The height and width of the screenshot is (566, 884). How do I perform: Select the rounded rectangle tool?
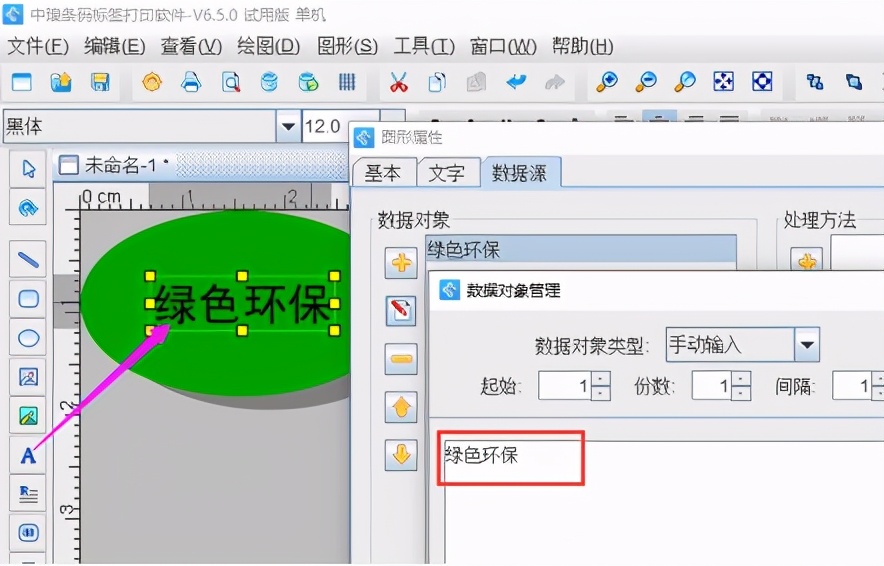(28, 298)
